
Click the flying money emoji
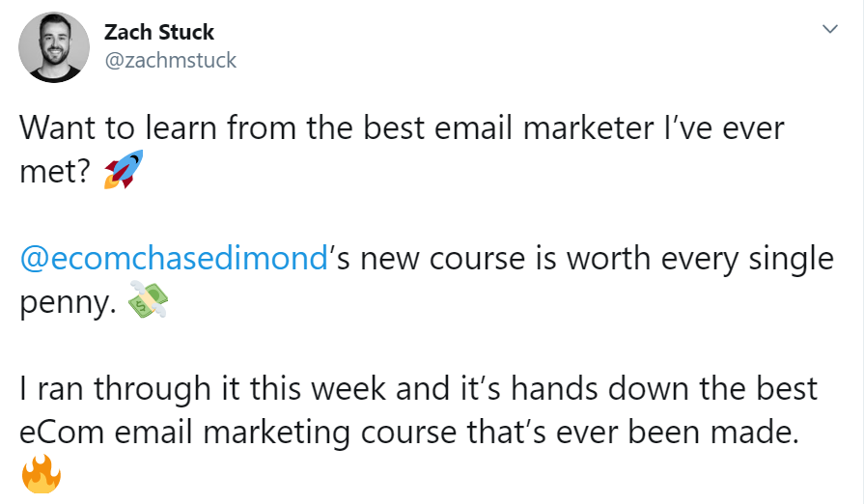click(147, 302)
